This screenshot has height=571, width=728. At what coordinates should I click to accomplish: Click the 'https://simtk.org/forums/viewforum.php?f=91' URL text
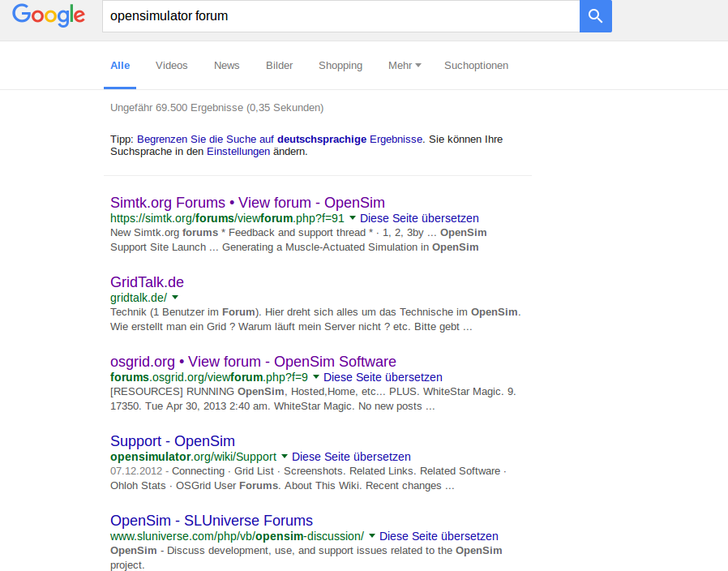[227, 218]
